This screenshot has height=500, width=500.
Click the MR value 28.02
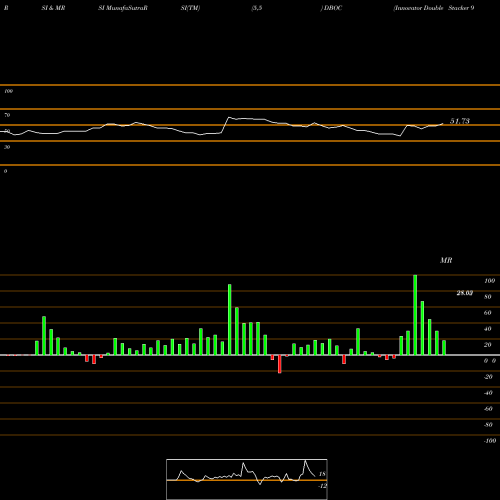click(464, 293)
